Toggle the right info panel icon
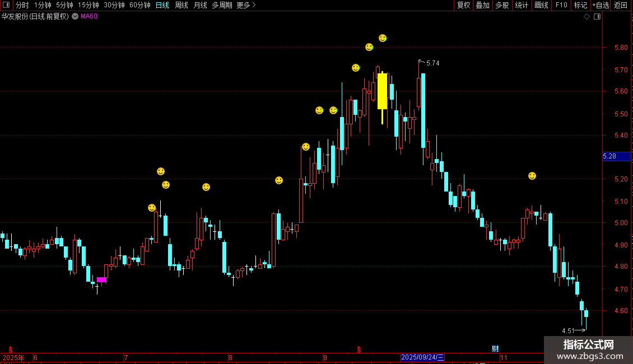Screen dimensions: 633x364 (x=597, y=17)
